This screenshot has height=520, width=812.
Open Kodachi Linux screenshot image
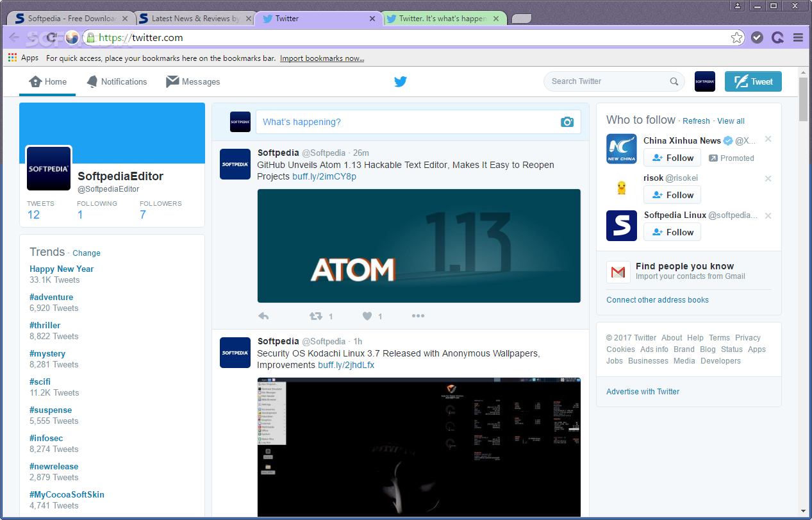pos(419,448)
